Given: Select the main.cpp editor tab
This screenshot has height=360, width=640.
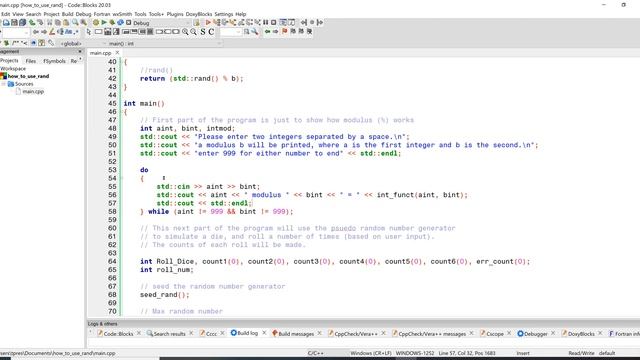Looking at the screenshot, I should (100, 53).
